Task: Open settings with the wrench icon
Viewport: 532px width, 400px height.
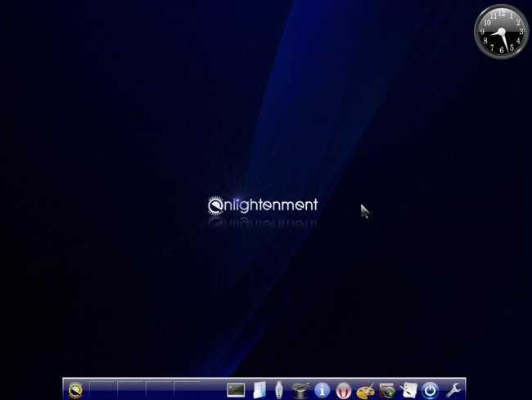Action: pos(453,390)
